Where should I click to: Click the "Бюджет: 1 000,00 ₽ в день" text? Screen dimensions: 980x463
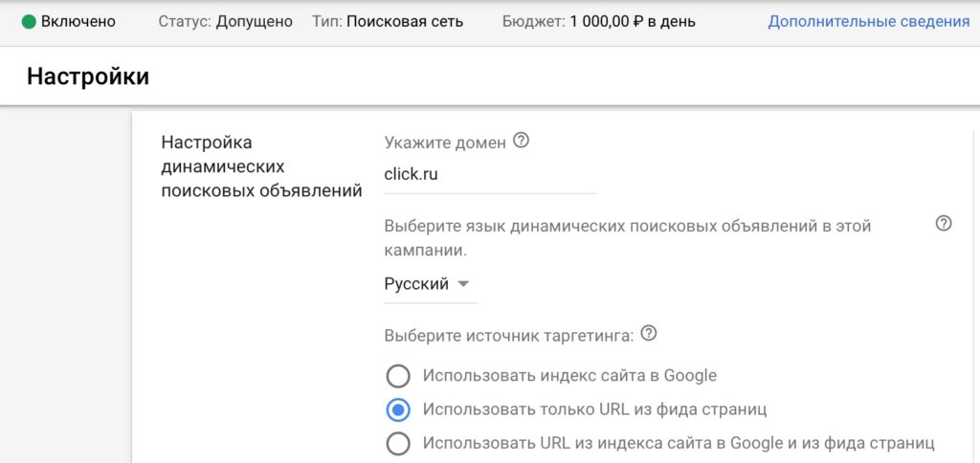coord(598,21)
